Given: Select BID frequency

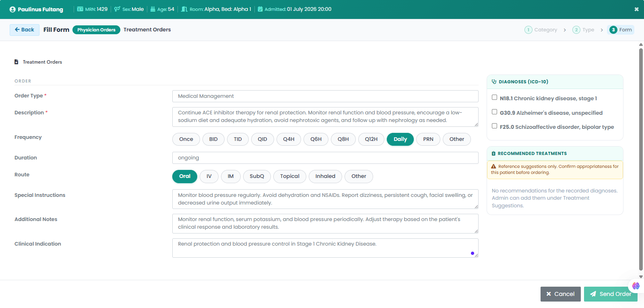Looking at the screenshot, I should [213, 139].
